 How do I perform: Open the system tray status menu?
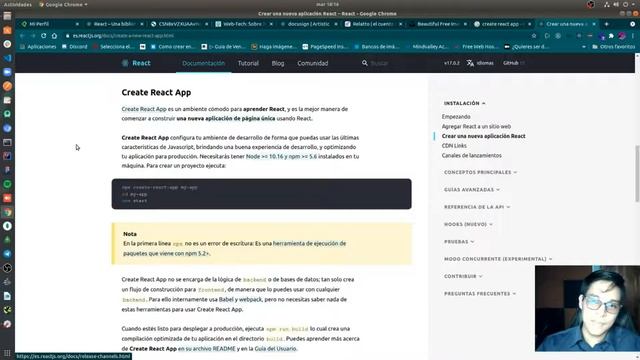(x=620, y=4)
